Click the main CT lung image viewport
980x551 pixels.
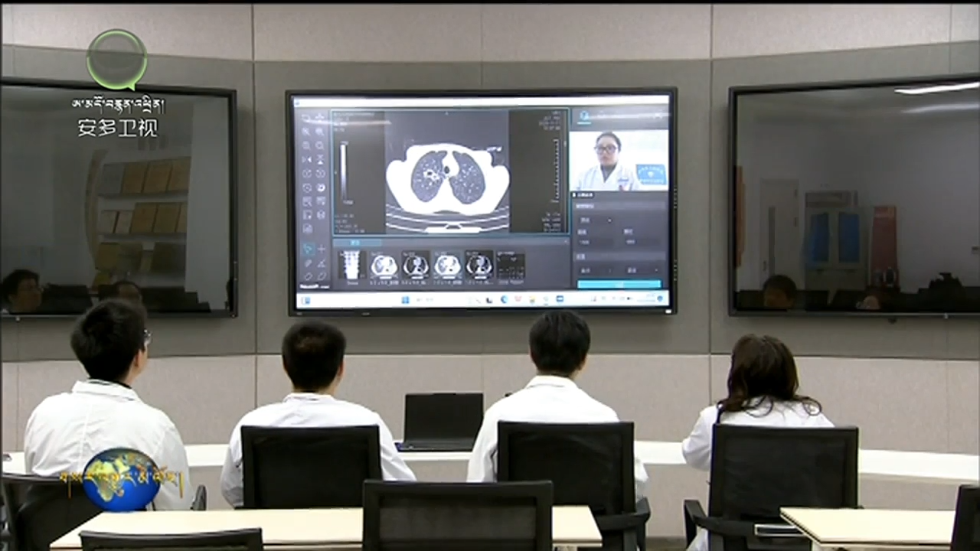coord(448,176)
